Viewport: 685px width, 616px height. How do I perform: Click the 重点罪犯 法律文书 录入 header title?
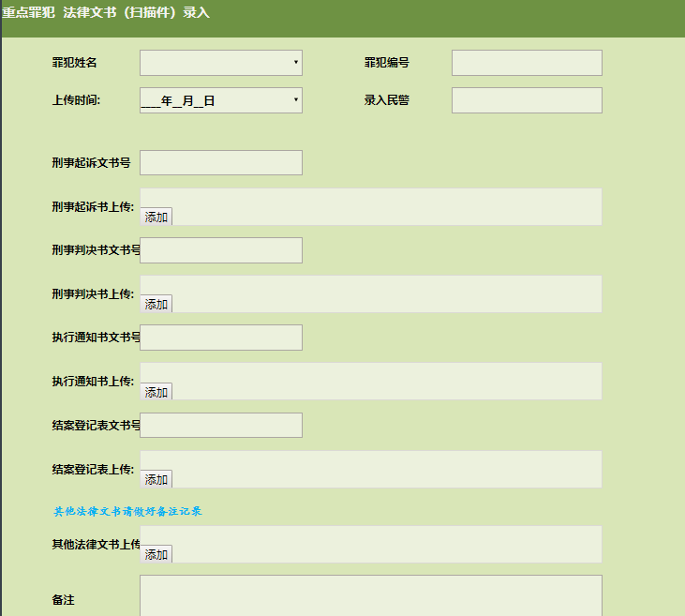pyautogui.click(x=106, y=13)
